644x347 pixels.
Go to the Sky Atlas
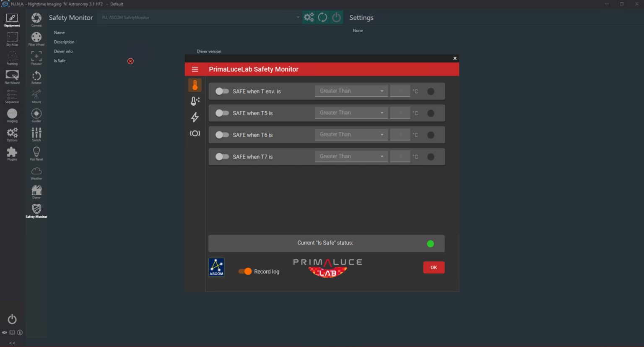click(12, 39)
